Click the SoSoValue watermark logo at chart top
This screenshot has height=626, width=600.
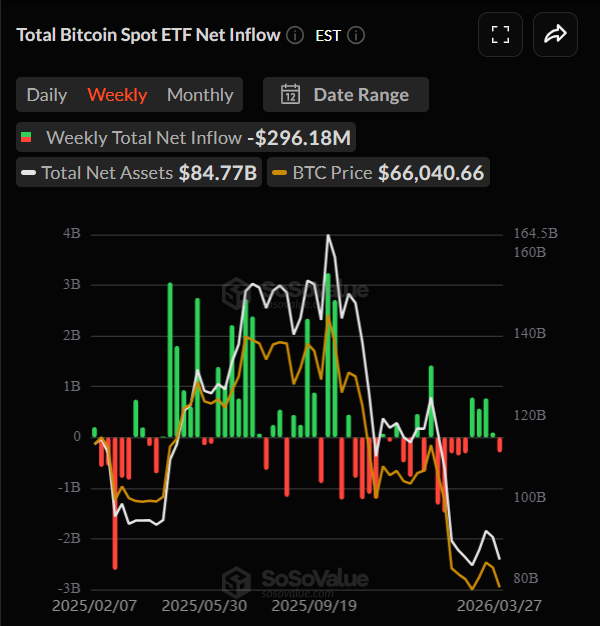(x=236, y=290)
